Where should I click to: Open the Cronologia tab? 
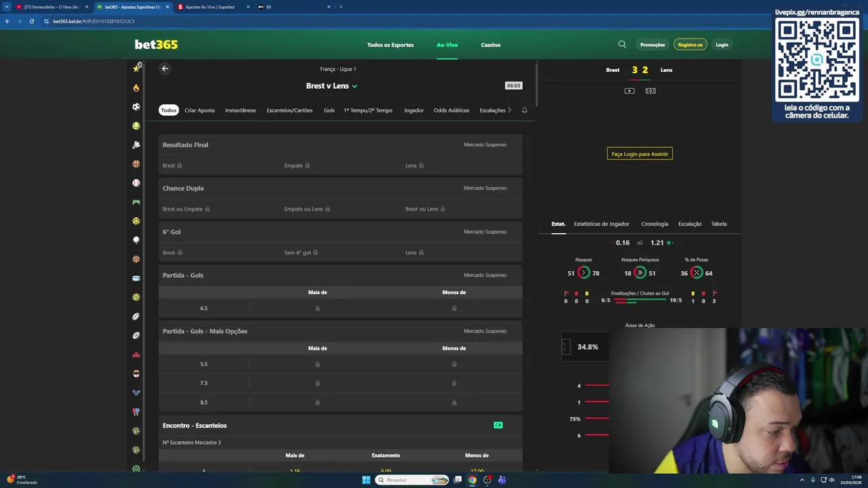(654, 224)
